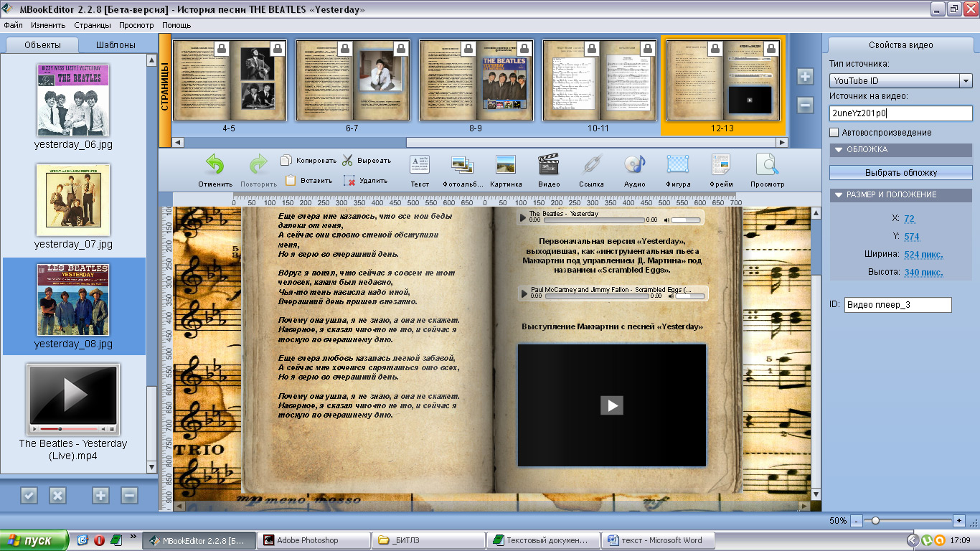980x551 pixels.
Task: Open the Просмотр preview
Action: coord(767,171)
